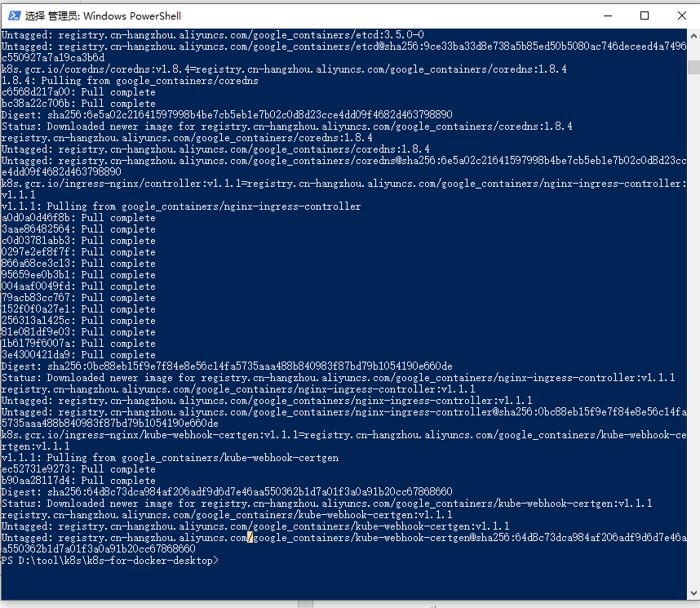The height and width of the screenshot is (608, 700).
Task: Click 'Untagged: ...kube-webhook-certgen:v1.1.1' line
Action: [255, 526]
